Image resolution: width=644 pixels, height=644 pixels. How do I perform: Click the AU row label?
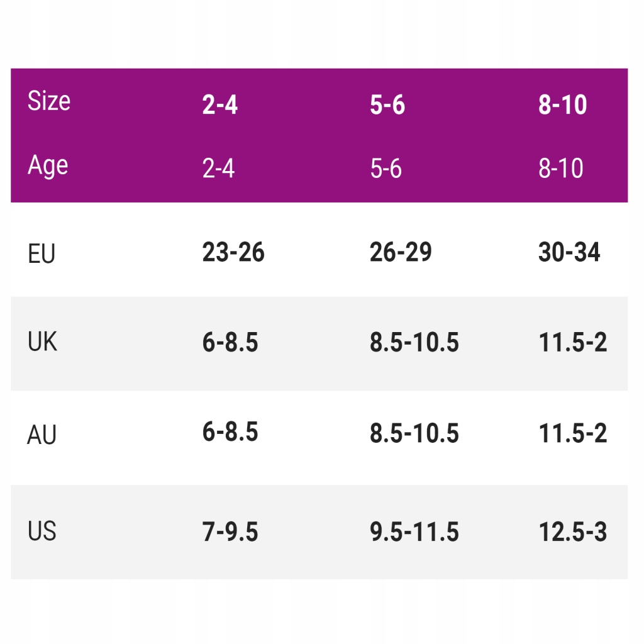tap(42, 435)
